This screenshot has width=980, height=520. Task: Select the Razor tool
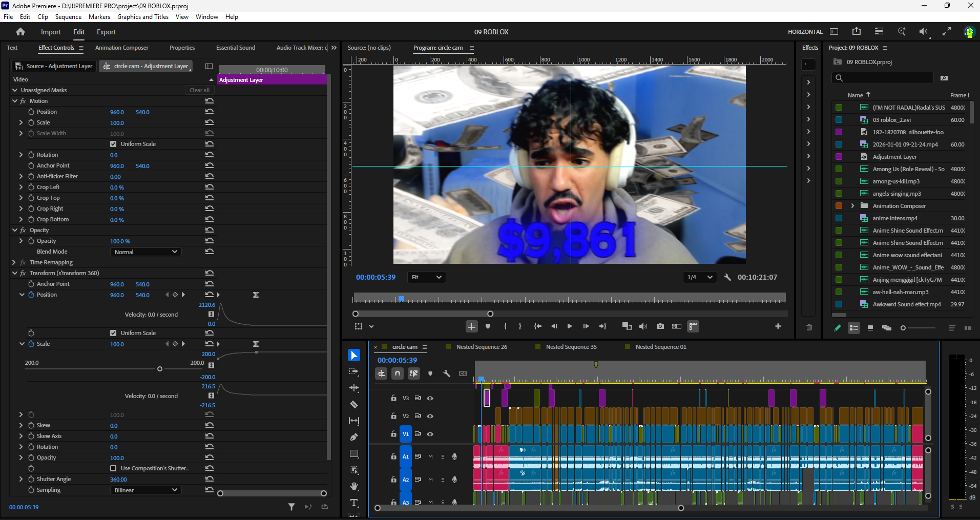(x=354, y=404)
